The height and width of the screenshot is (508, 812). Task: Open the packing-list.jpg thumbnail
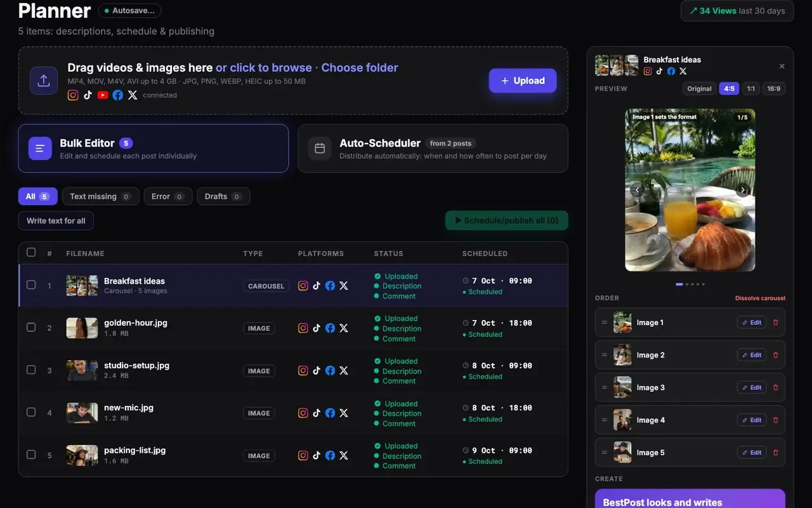[x=82, y=455]
